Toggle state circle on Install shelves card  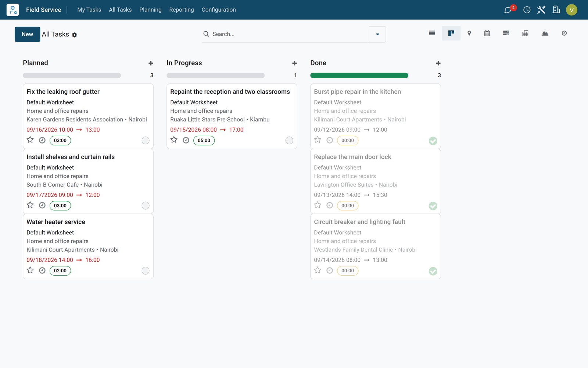click(146, 206)
